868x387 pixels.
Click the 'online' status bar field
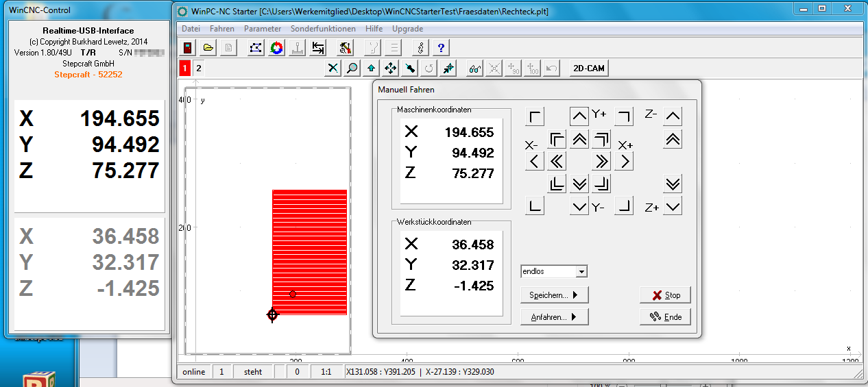pos(194,372)
